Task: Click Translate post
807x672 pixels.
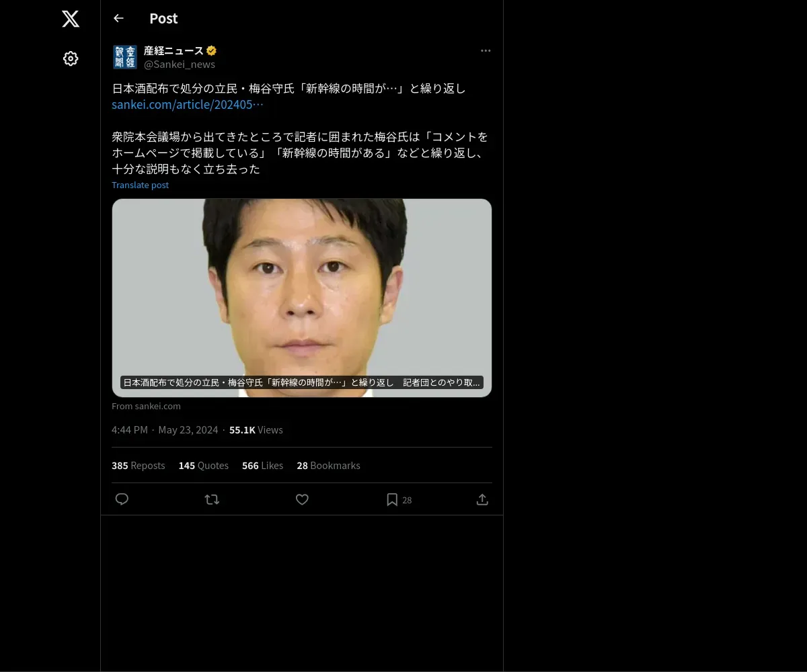Action: pos(140,185)
